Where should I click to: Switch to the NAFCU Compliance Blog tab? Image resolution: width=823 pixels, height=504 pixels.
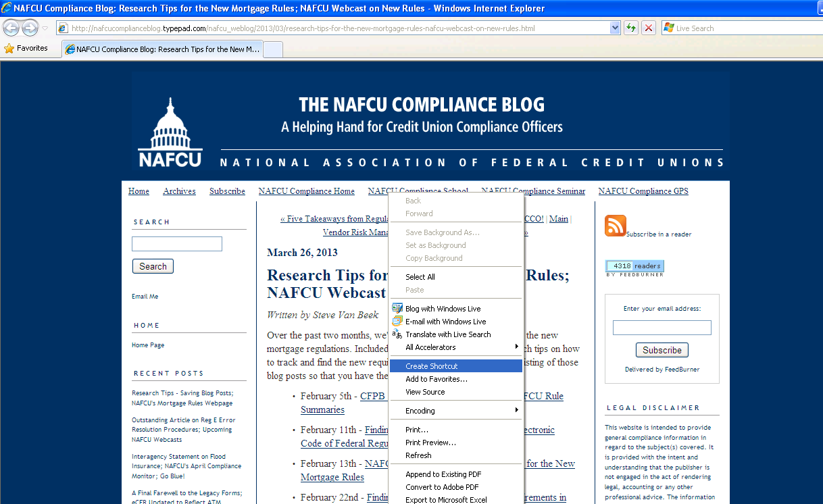click(x=161, y=49)
